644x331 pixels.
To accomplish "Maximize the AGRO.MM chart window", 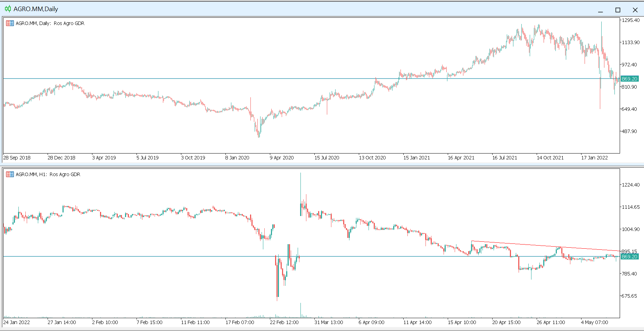I will [618, 10].
